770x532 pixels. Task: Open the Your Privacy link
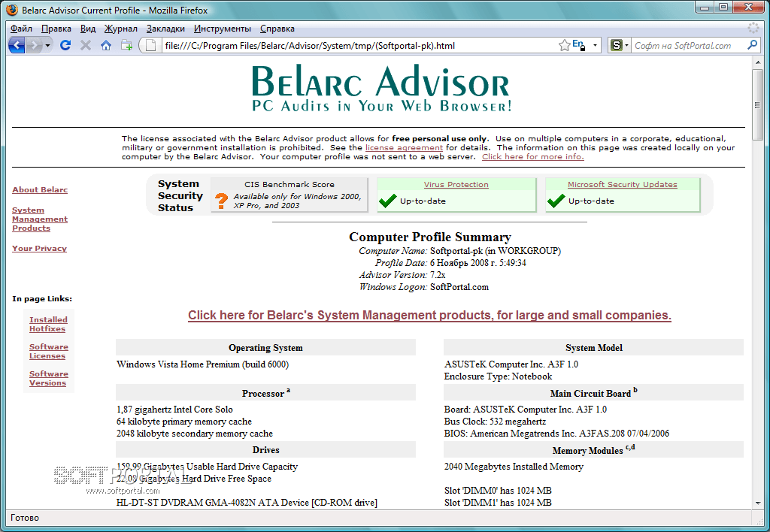point(39,248)
